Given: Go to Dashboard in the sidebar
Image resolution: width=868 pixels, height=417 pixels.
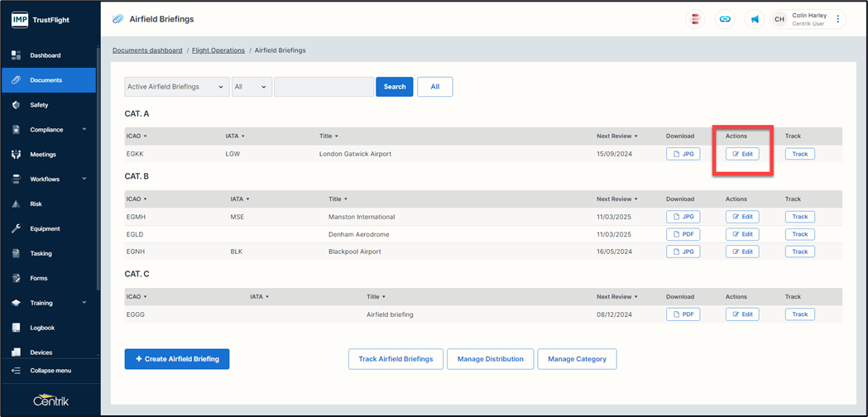Looking at the screenshot, I should (x=45, y=55).
